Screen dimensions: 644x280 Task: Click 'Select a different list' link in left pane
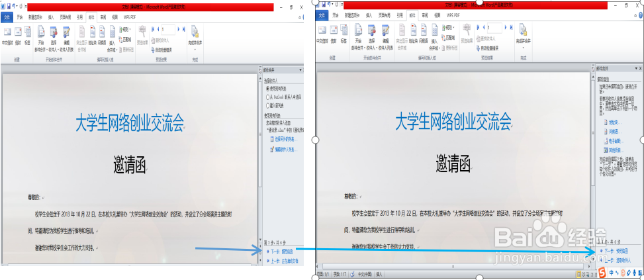pos(283,139)
